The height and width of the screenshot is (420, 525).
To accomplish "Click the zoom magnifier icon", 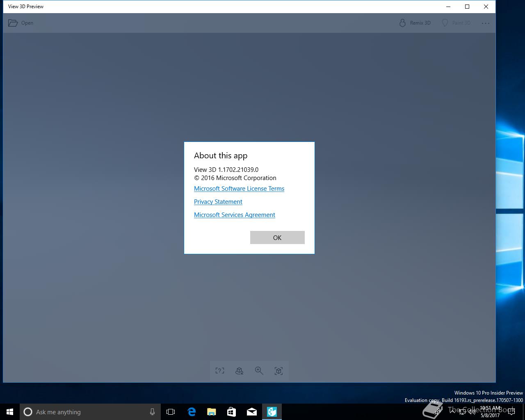I will [x=259, y=371].
